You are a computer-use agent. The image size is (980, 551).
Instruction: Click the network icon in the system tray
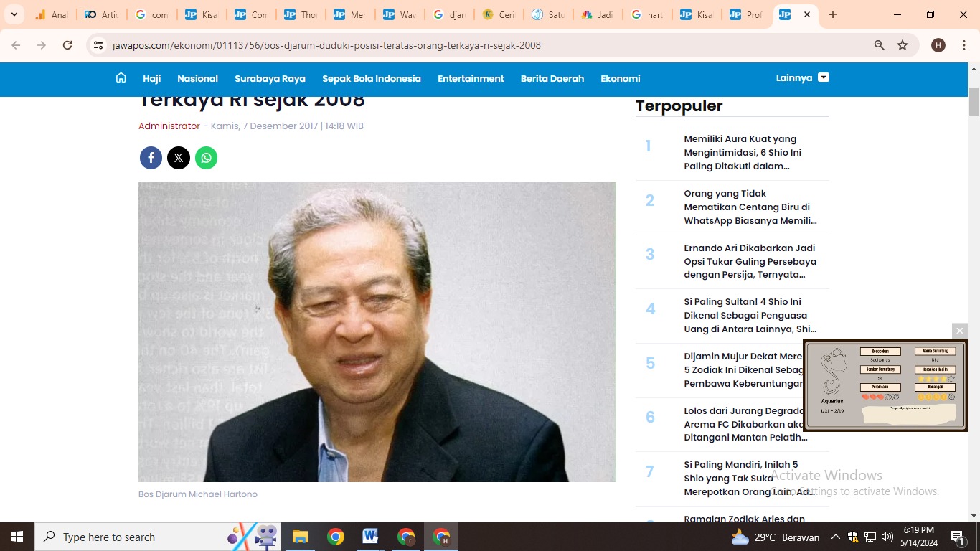click(870, 537)
